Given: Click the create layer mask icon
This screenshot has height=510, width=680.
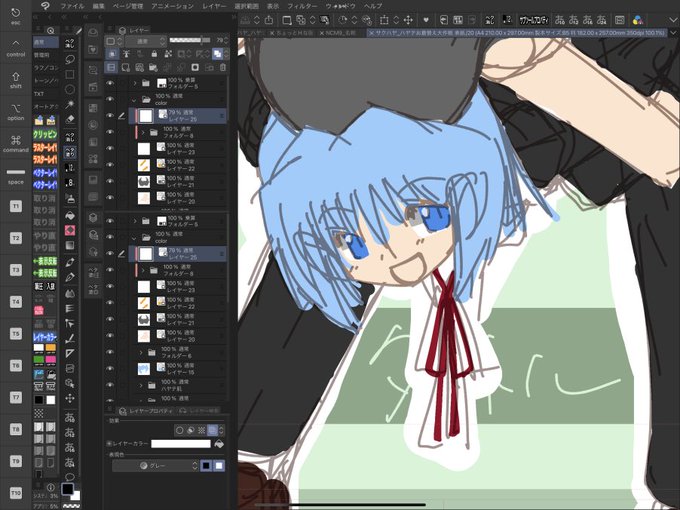Looking at the screenshot, I should (195, 67).
